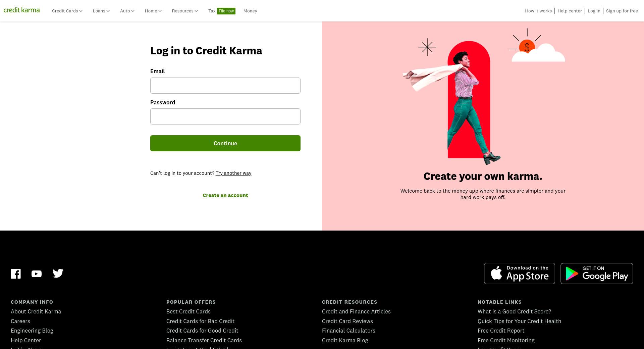Expand the Resources dropdown menu
Screen dimensions: 644x349
tap(185, 11)
